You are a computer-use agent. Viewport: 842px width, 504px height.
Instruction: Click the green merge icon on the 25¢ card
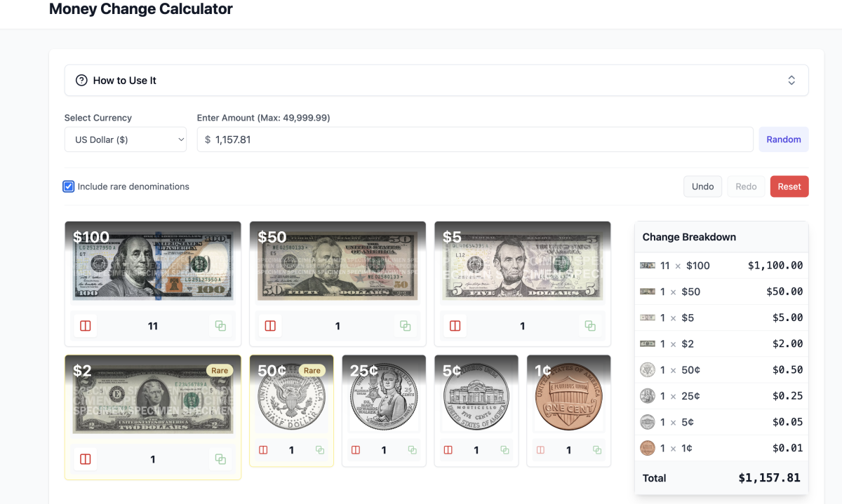coord(411,449)
